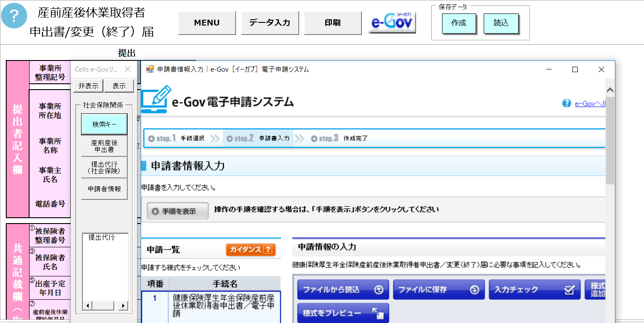Click the 電話番号 label

coord(50,204)
